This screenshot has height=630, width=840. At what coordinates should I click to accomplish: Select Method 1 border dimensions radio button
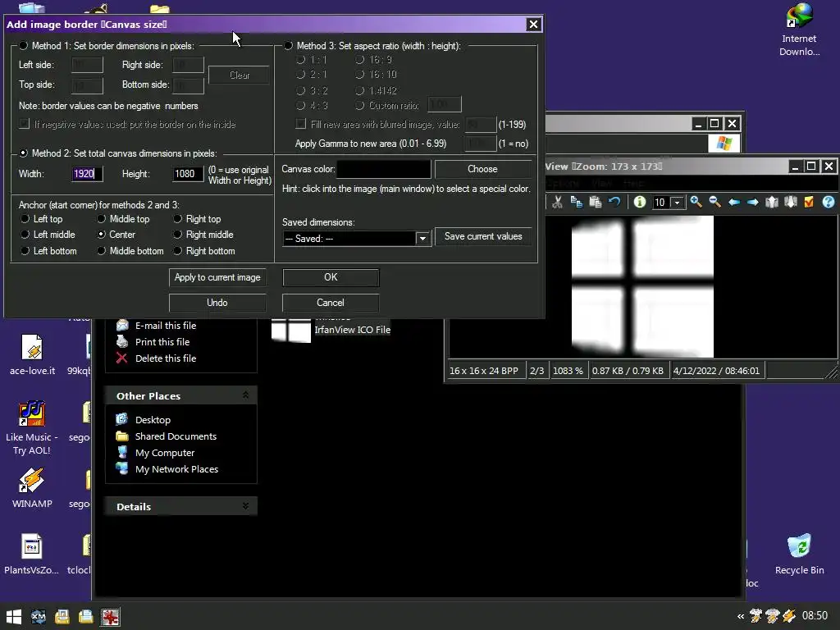(23, 46)
